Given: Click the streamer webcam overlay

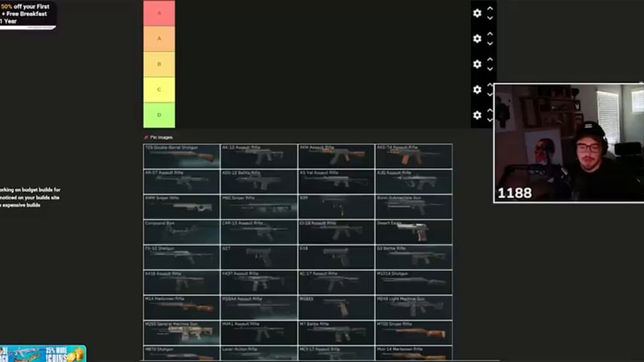Looking at the screenshot, I should pos(569,143).
